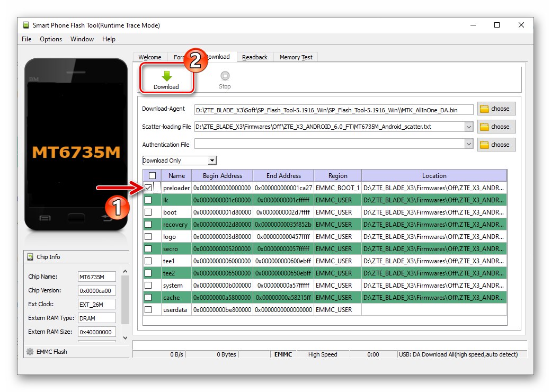The image size is (551, 392).
Task: Click the Chip Info panel icon
Action: click(30, 257)
